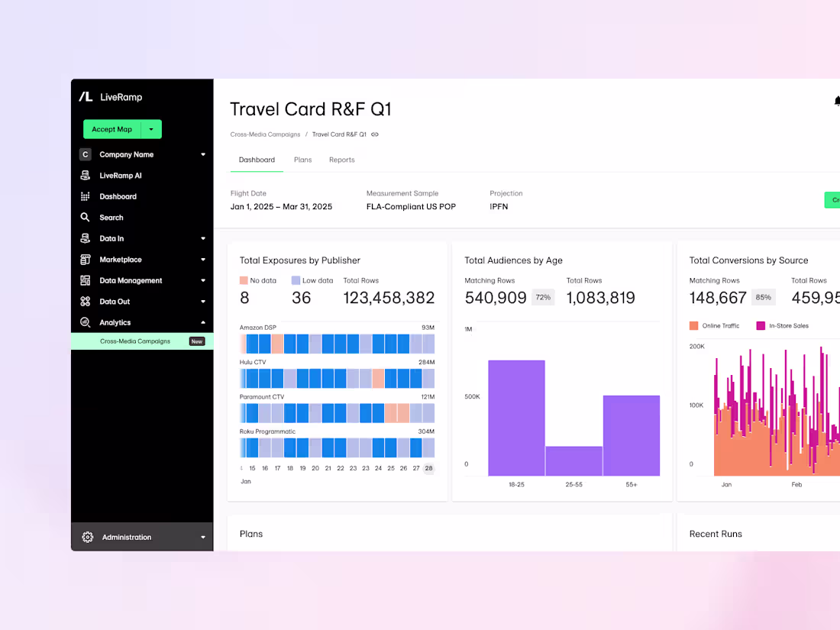Click the Accept Map button
Image resolution: width=840 pixels, height=630 pixels.
point(112,129)
